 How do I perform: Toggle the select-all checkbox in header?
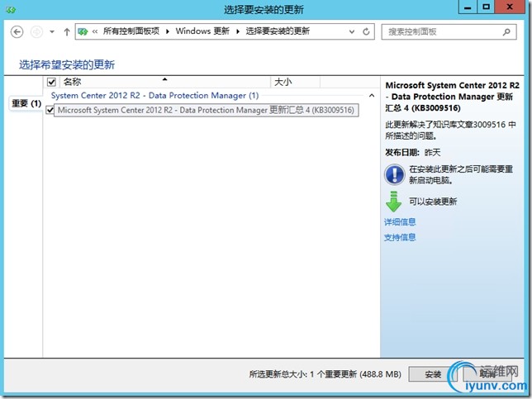point(51,82)
